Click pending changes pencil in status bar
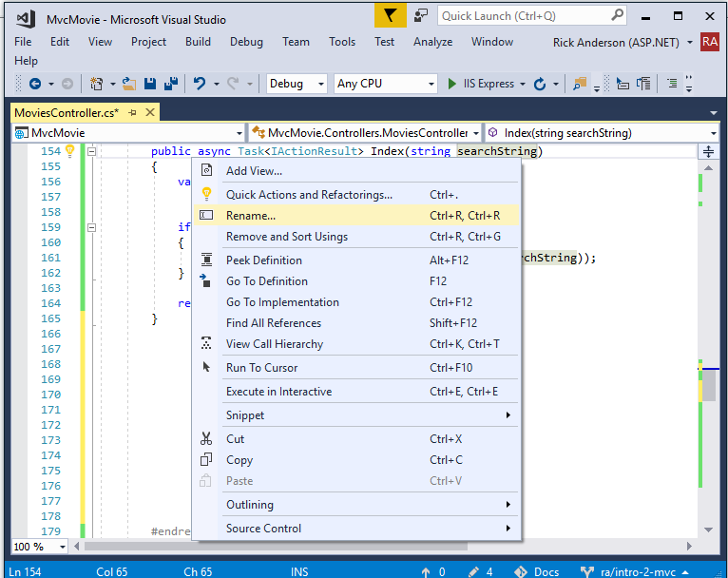The width and height of the screenshot is (728, 578). pos(473,571)
